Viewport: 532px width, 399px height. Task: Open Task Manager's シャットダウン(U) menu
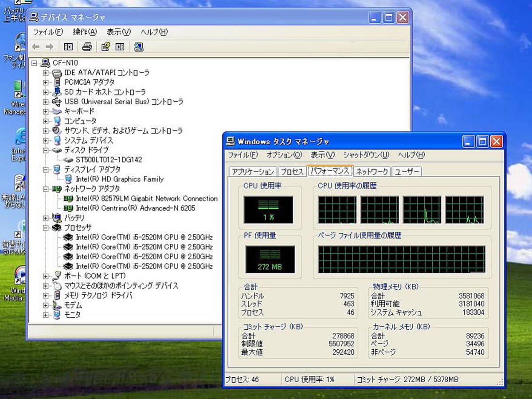tap(366, 155)
